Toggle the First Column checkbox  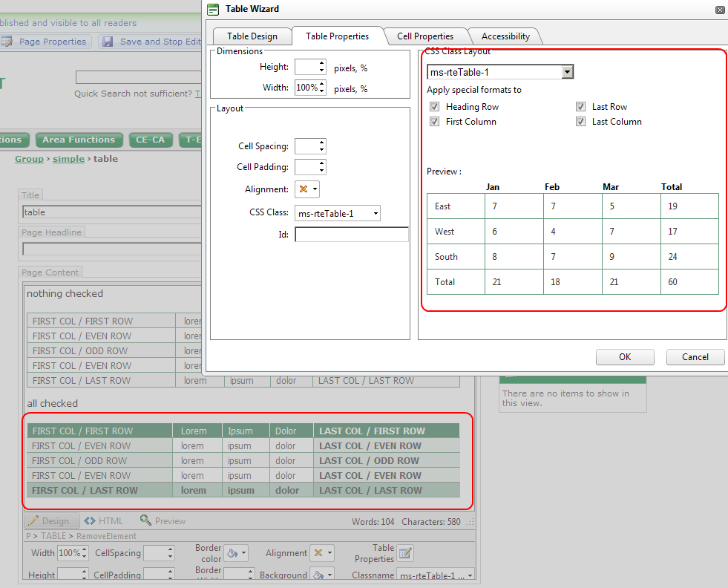[435, 122]
